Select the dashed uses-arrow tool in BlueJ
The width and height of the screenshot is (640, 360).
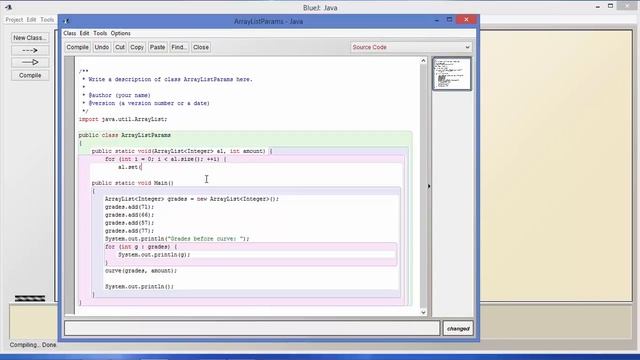click(30, 51)
